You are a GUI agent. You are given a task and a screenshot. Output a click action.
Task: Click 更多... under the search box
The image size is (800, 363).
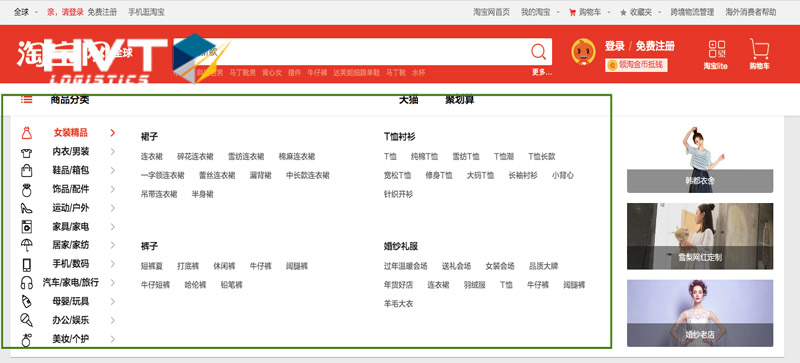tap(541, 72)
